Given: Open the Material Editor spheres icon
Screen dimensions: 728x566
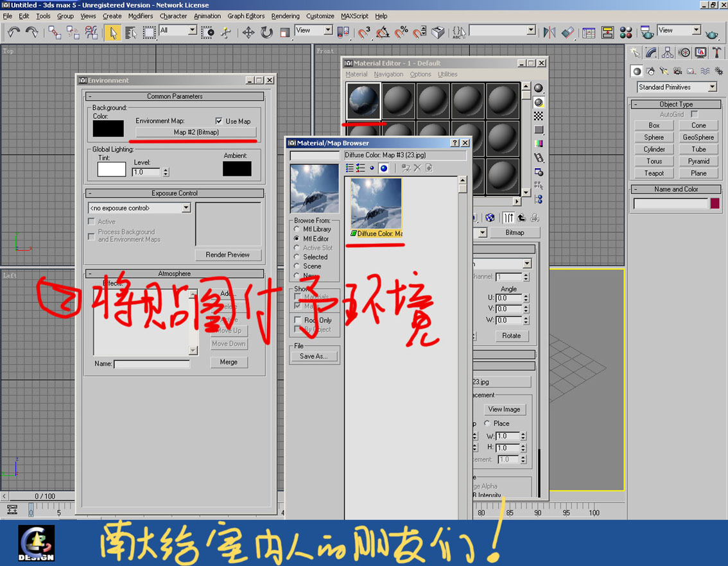Looking at the screenshot, I should (626, 33).
